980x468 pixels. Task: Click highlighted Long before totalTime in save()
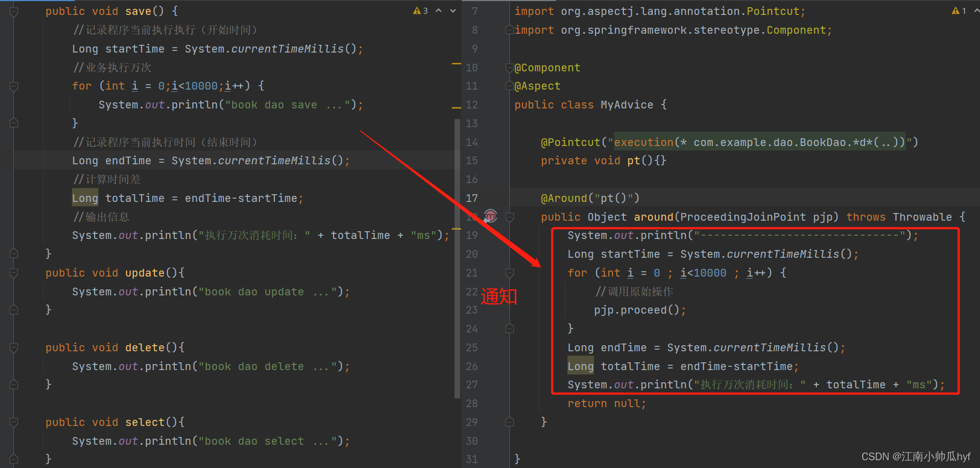coord(85,198)
